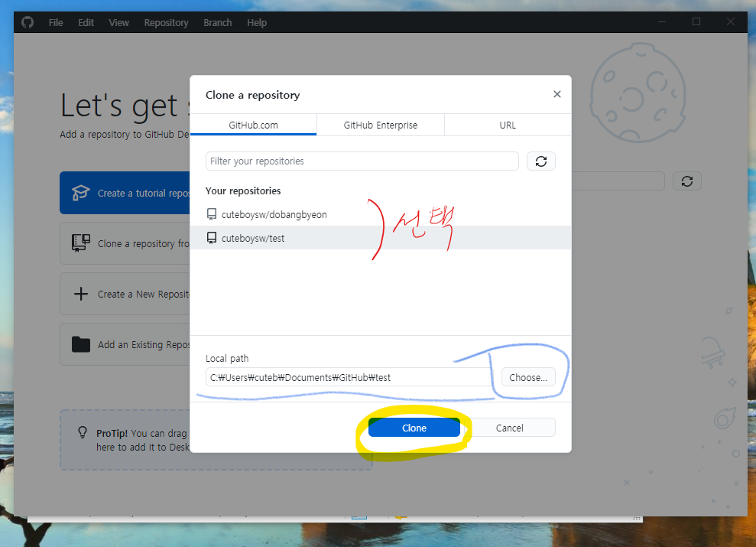The image size is (756, 547).
Task: Click the blue Clone button
Action: [x=414, y=428]
